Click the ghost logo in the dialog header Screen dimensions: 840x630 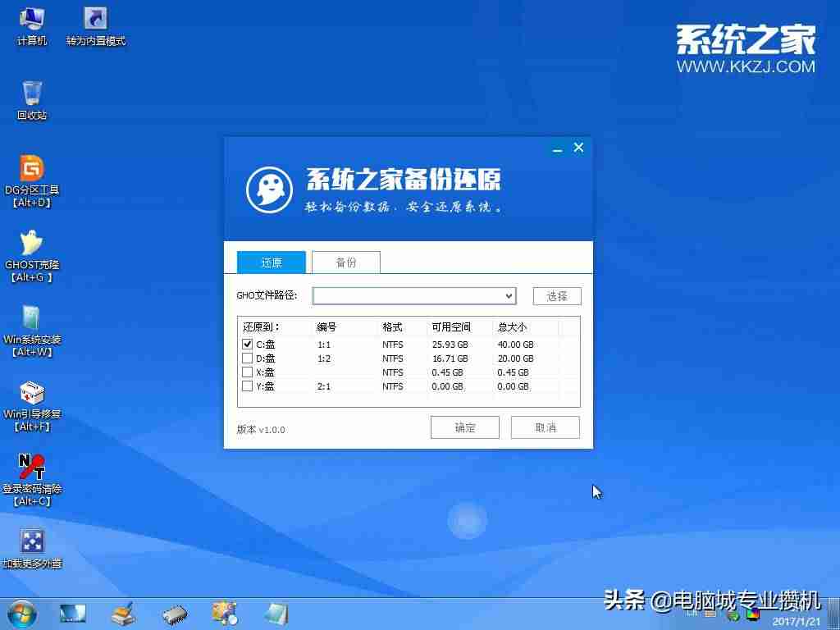(x=269, y=189)
